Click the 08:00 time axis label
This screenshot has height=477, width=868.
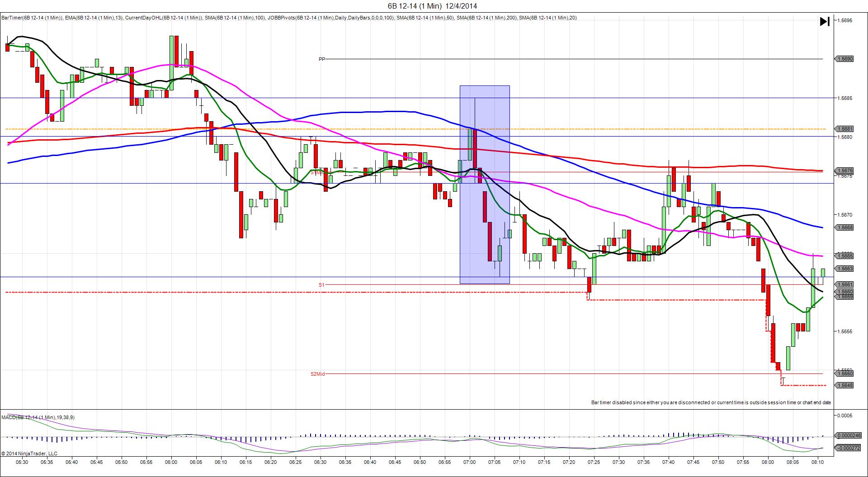(x=768, y=463)
